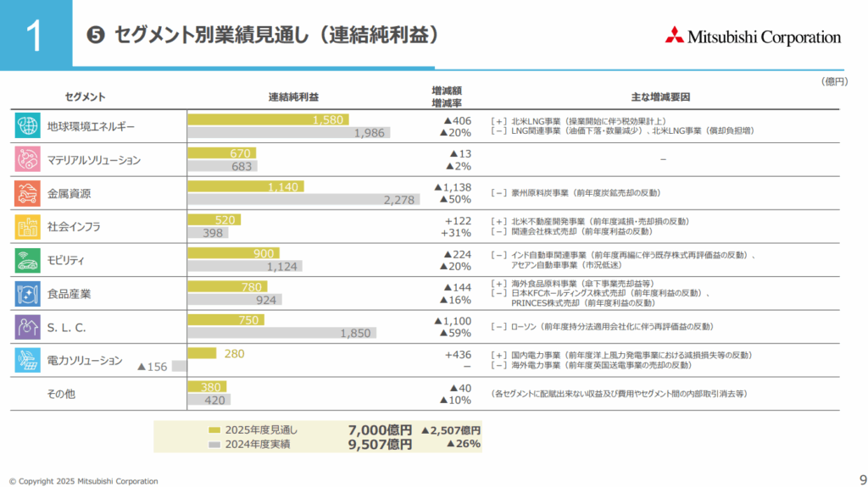The image size is (868, 487).
Task: Click the +122 change value
Action: coord(458,221)
